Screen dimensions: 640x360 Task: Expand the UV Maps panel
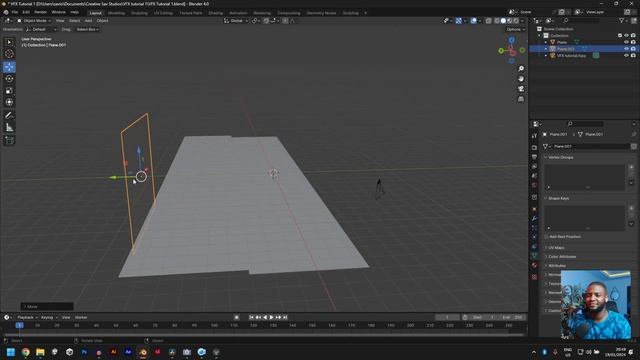tap(556, 248)
